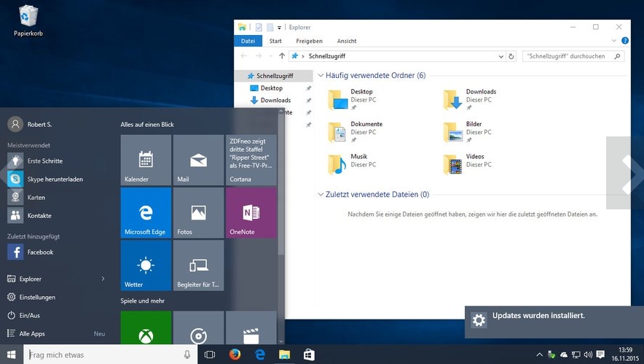The width and height of the screenshot is (644, 364).
Task: Open the Ansicht ribbon tab
Action: pyautogui.click(x=347, y=41)
